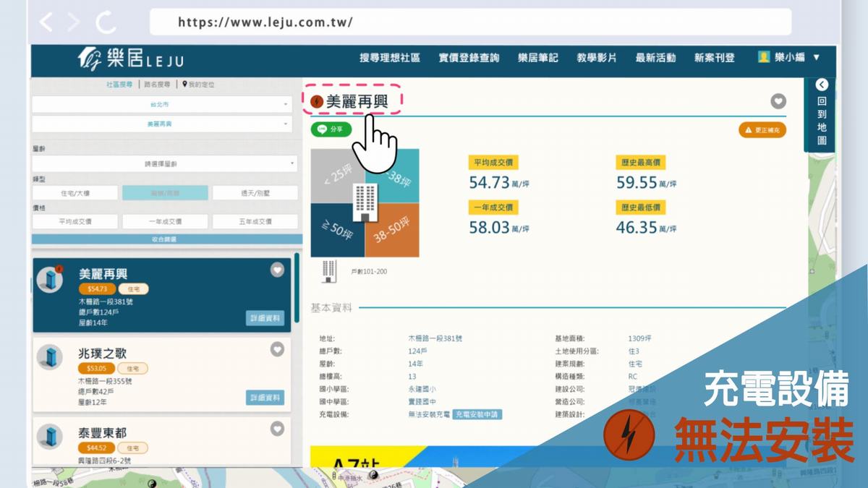The width and height of the screenshot is (868, 488).
Task: Favorite 美麗再興 with the heart icon in the detail header
Action: 778,101
